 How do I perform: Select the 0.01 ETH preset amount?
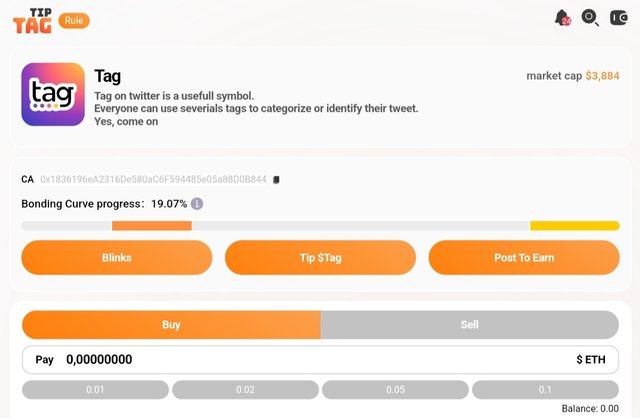(96, 390)
